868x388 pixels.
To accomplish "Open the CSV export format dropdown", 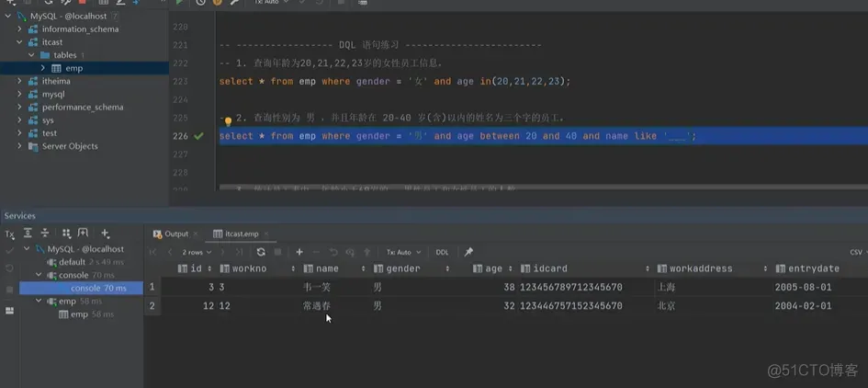I will coord(858,252).
